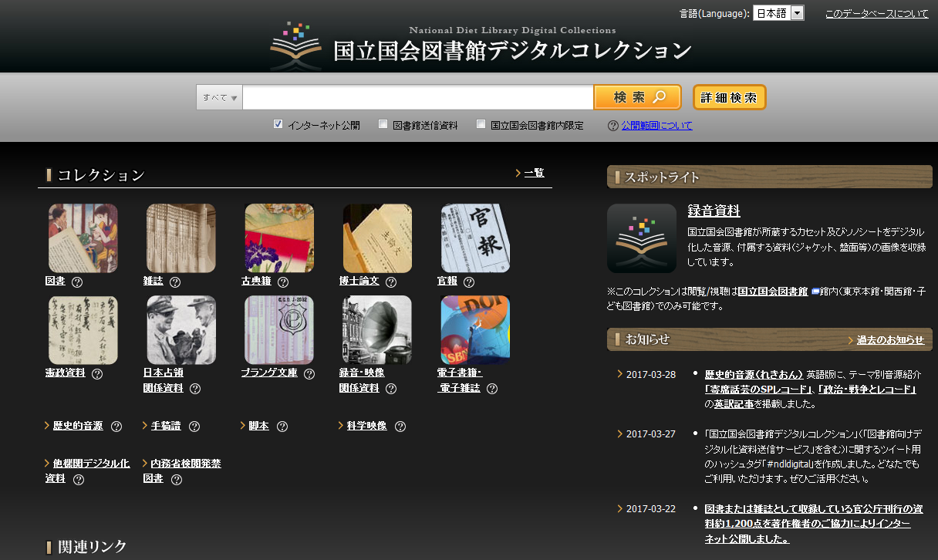Click the help icon next to 雑誌
This screenshot has height=560, width=938.
click(175, 282)
